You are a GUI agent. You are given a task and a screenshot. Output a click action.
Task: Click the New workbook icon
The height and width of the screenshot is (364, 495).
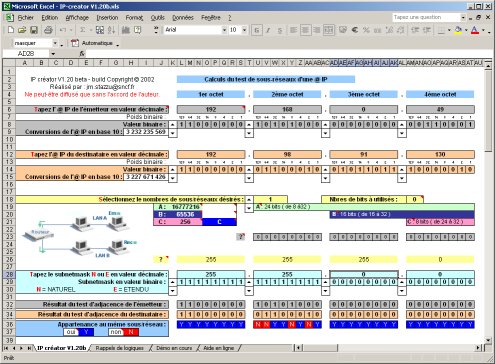[11, 30]
